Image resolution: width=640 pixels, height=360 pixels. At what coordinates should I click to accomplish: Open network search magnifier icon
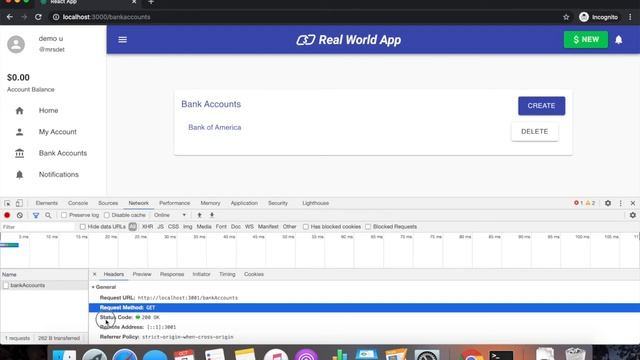click(48, 215)
